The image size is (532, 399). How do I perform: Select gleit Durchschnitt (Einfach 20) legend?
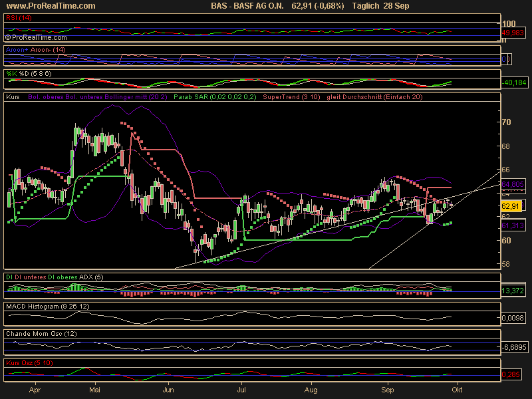pos(374,96)
